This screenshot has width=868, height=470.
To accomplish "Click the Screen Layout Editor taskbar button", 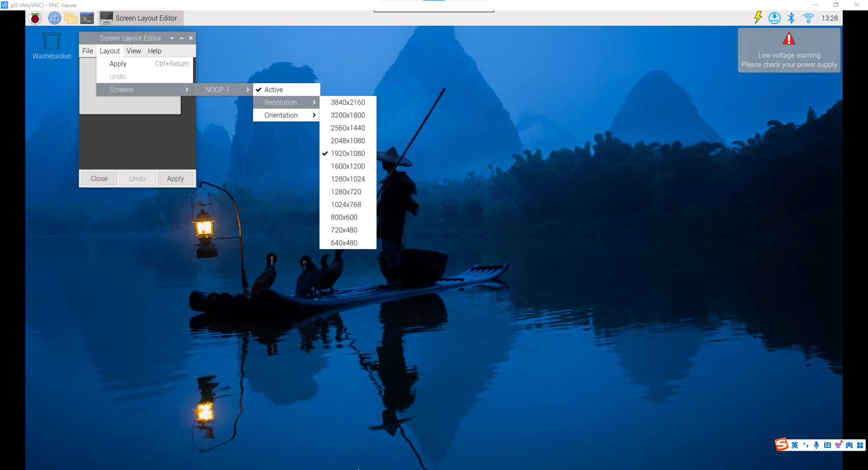I will click(x=140, y=18).
